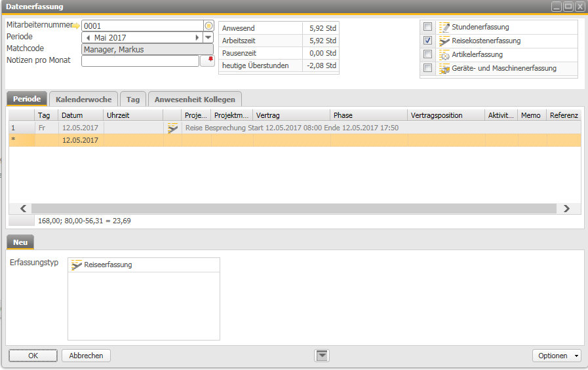Image resolution: width=588 pixels, height=370 pixels.
Task: Click the Artikelerfassung icon
Action: (x=444, y=54)
